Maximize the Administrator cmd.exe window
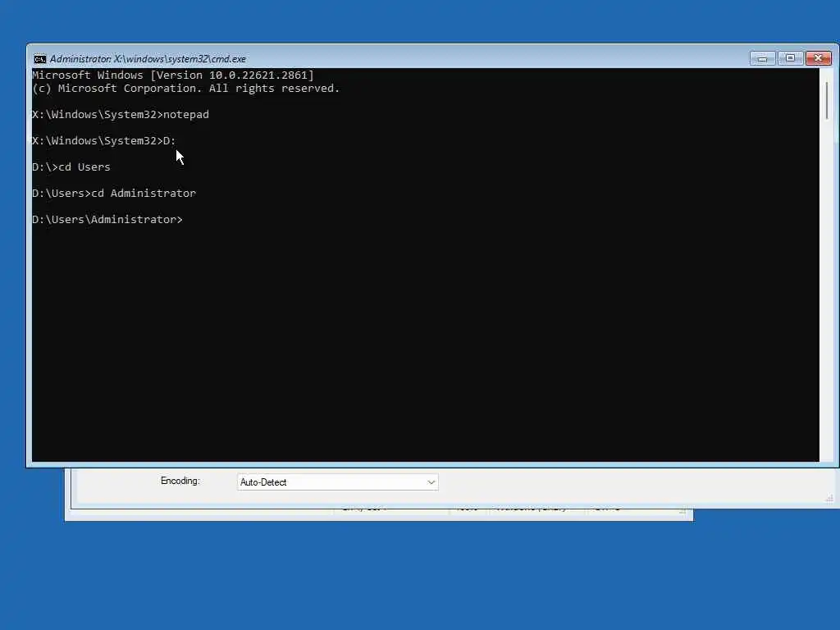 click(x=790, y=58)
